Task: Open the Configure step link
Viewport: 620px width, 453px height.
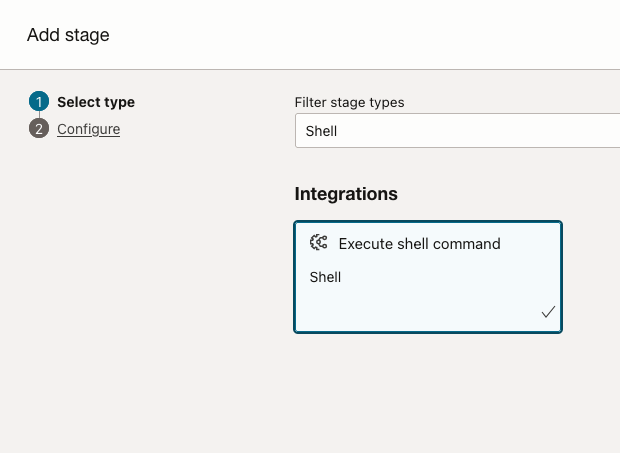Action: [x=88, y=129]
